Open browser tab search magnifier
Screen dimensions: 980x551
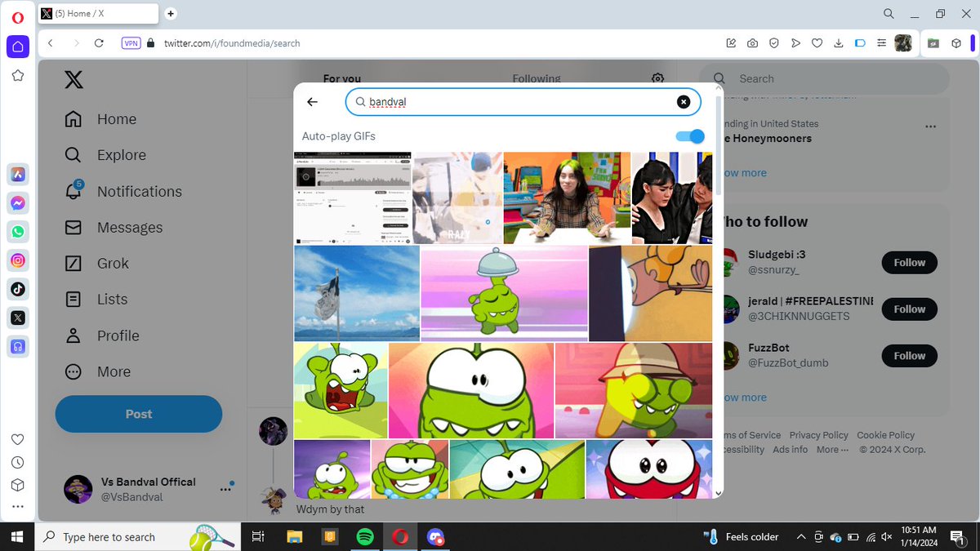coord(889,14)
